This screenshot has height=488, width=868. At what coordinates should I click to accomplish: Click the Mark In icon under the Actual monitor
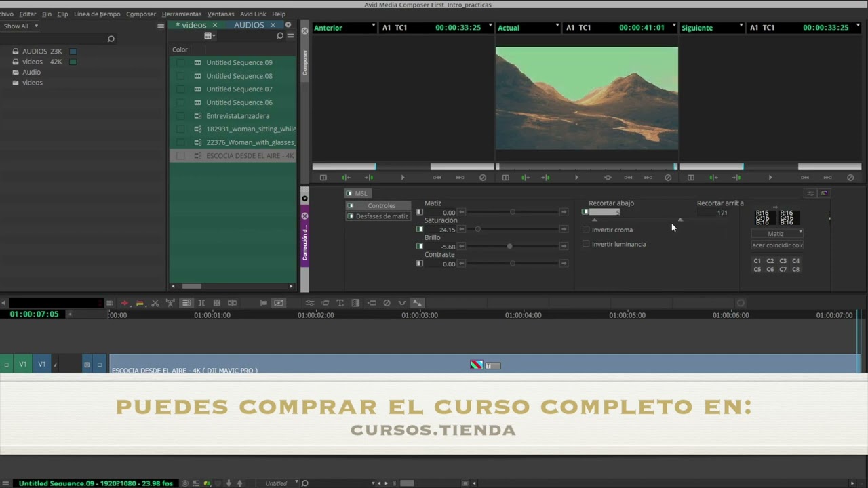[x=526, y=178]
